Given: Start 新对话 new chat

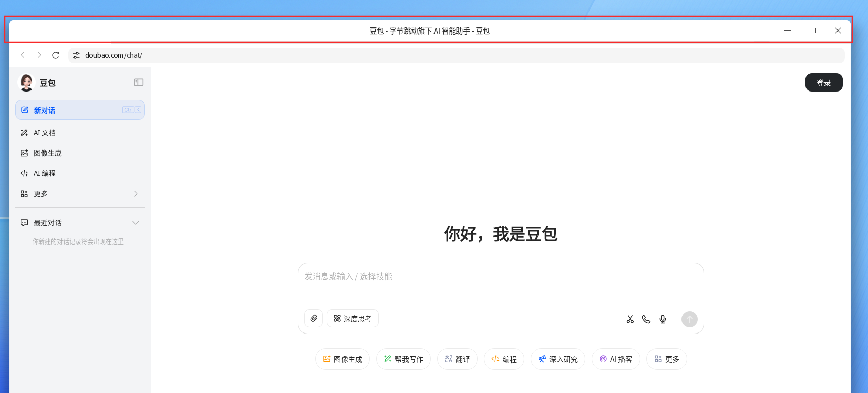Looking at the screenshot, I should point(80,110).
